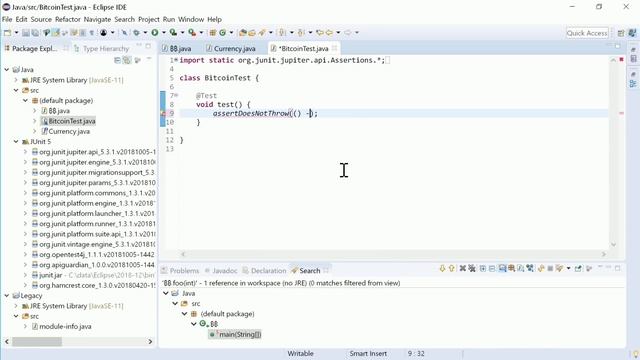640x360 pixels.
Task: Click Remove All Matches icon
Action: 472,268
